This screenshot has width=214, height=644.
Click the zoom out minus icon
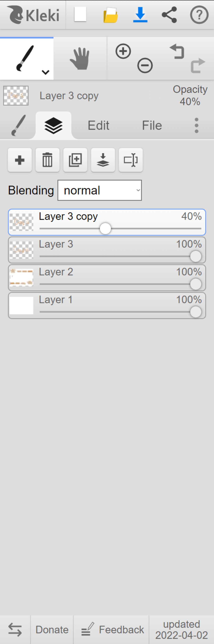coord(145,65)
